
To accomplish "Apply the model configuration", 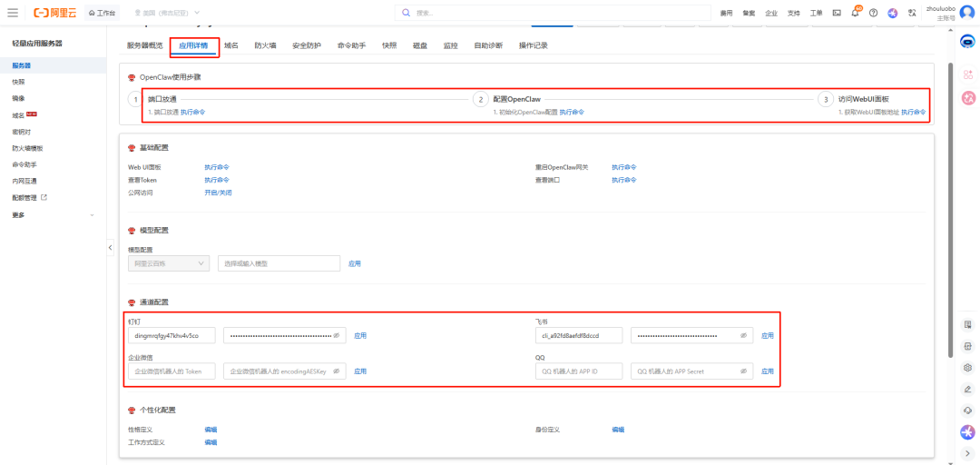I will coord(355,263).
